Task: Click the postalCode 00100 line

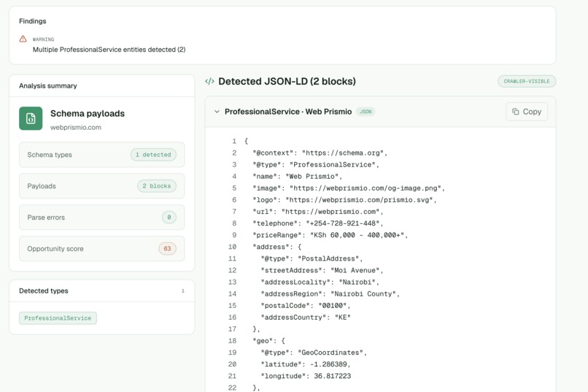Action: click(306, 306)
